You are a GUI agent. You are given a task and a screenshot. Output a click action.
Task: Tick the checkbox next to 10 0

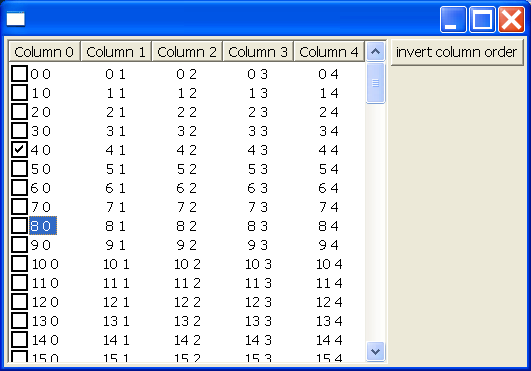(x=19, y=263)
